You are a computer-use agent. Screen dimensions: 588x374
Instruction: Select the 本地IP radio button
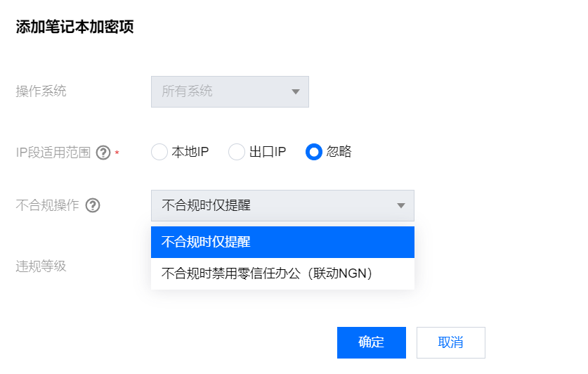(x=159, y=152)
